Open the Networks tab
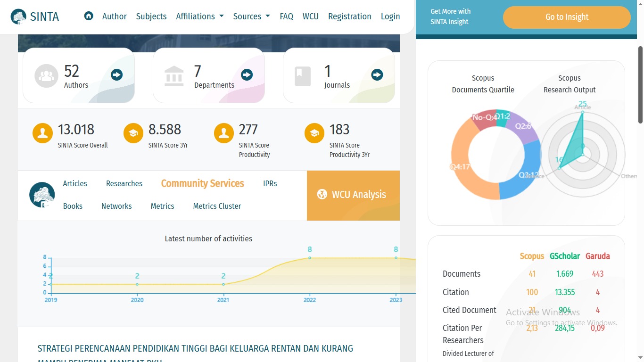This screenshot has width=644, height=362. [x=116, y=206]
